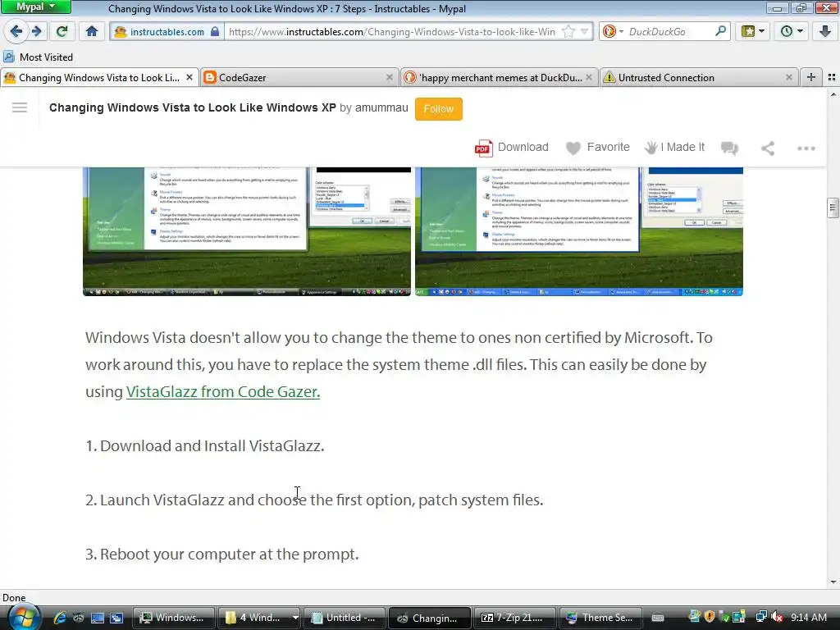
Task: Launch Internet Explorer from Quick Launch
Action: pos(59,618)
